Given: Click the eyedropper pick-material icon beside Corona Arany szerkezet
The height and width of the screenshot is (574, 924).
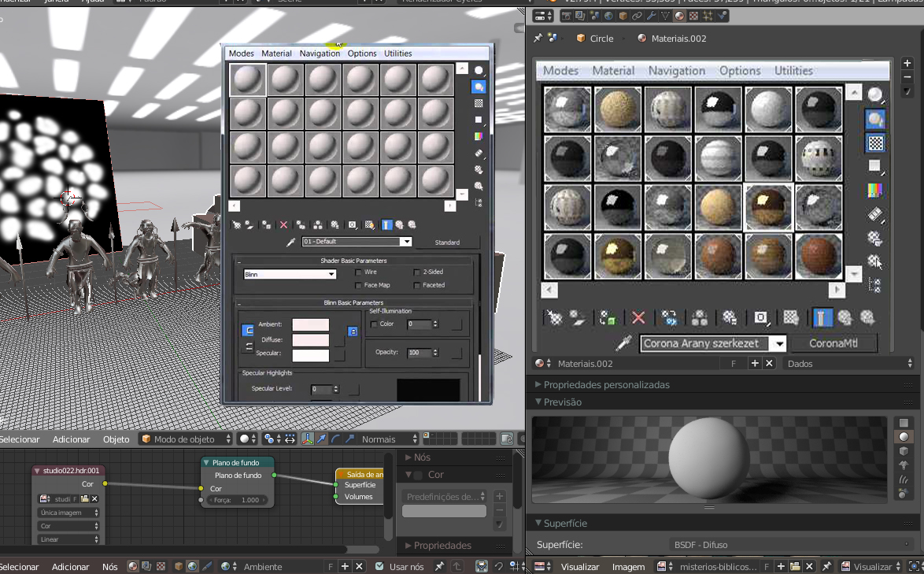Looking at the screenshot, I should [624, 343].
